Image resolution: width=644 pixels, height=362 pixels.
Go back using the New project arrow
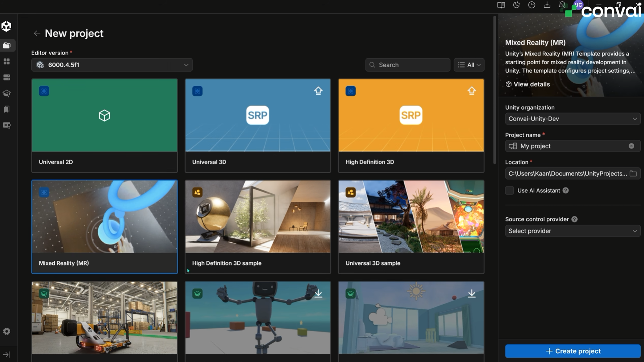click(x=37, y=33)
